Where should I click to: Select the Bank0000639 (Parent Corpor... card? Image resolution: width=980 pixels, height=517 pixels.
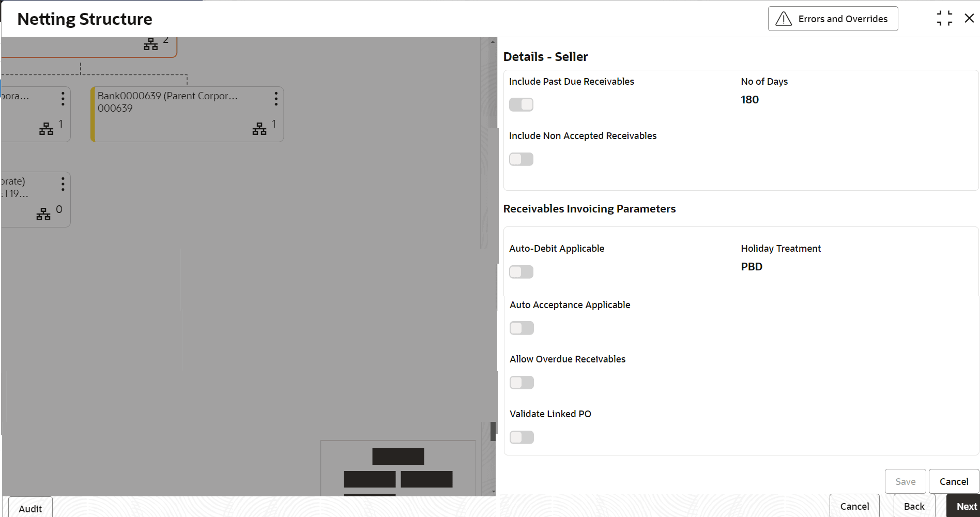187,114
